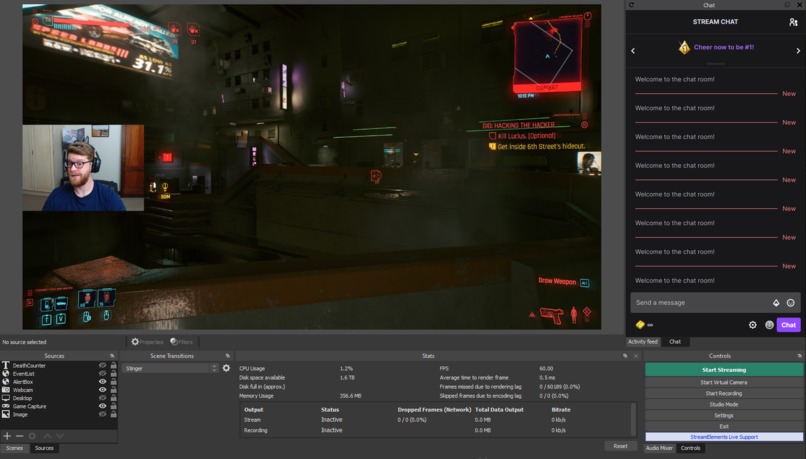Toggle lock on DeathCounter source
The height and width of the screenshot is (459, 806).
coord(113,365)
